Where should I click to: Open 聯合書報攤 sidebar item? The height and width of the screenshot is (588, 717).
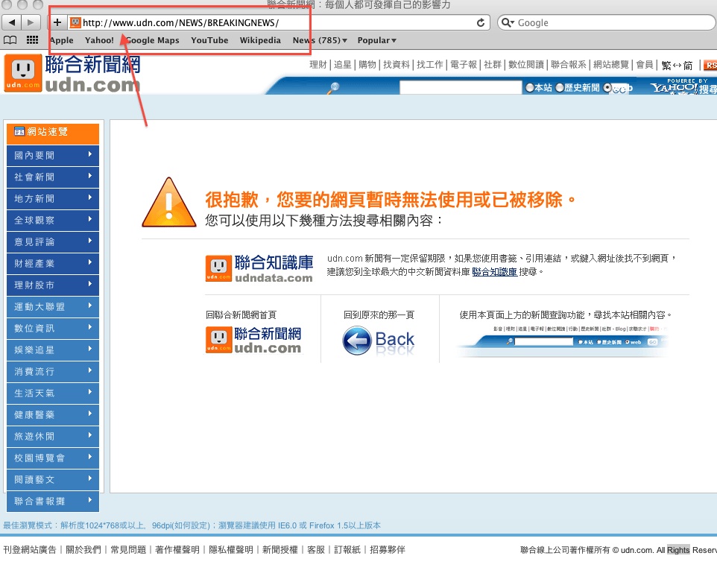tap(53, 502)
